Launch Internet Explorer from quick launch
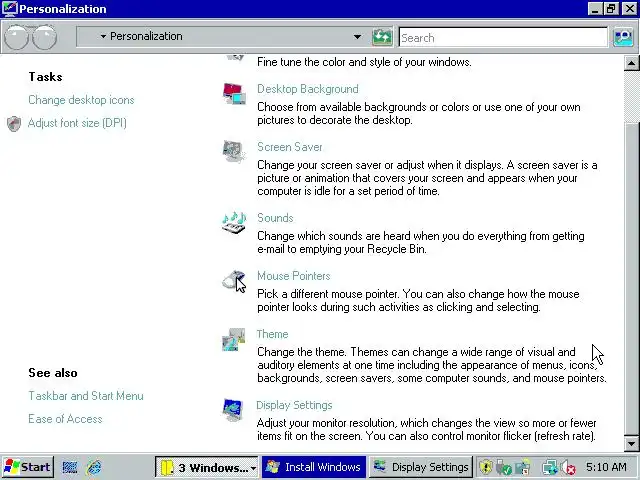The image size is (640, 480). 94,467
